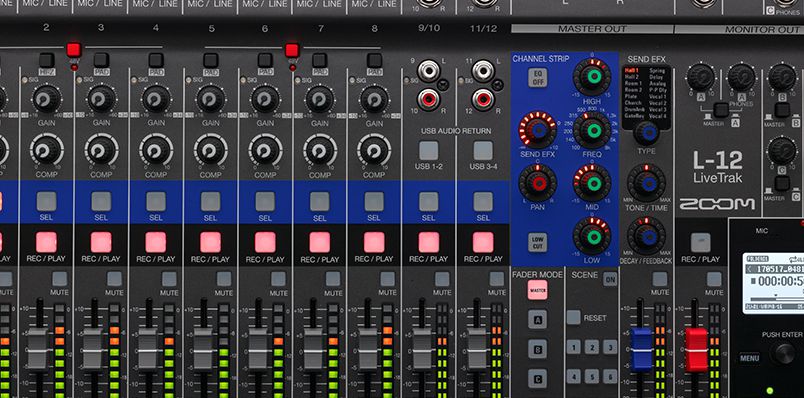
Task: Click the EQ OFF button in Channel Strip
Action: (537, 78)
